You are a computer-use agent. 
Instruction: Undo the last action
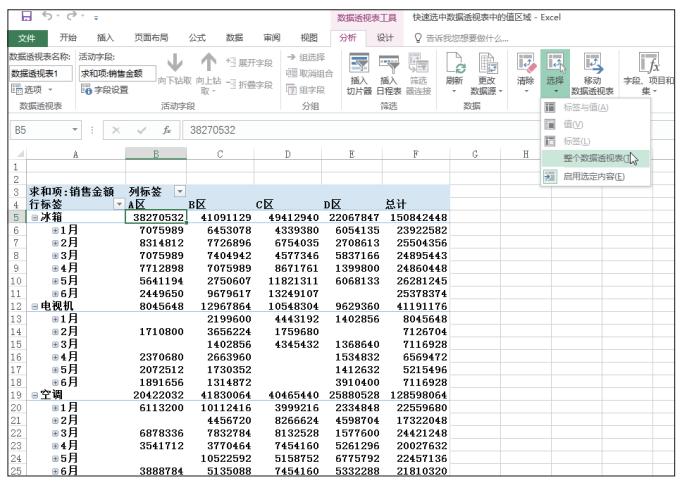coord(47,17)
